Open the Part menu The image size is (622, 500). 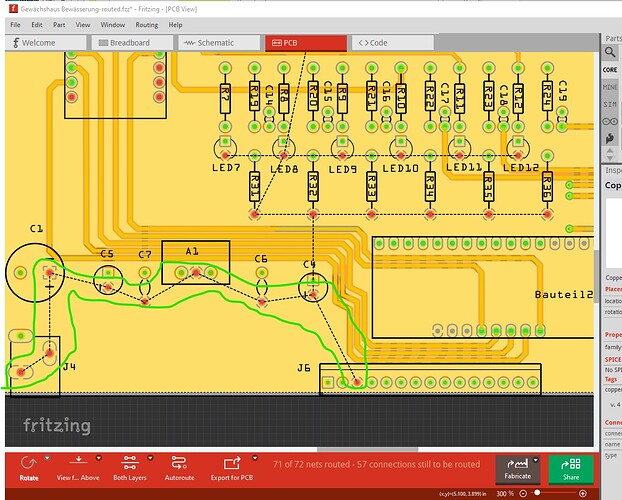[59, 25]
